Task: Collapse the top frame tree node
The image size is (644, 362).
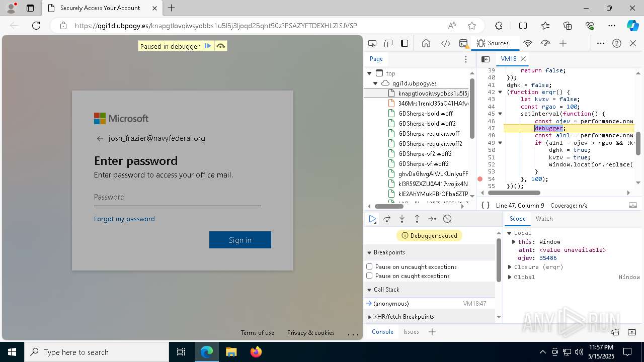Action: coord(369,73)
